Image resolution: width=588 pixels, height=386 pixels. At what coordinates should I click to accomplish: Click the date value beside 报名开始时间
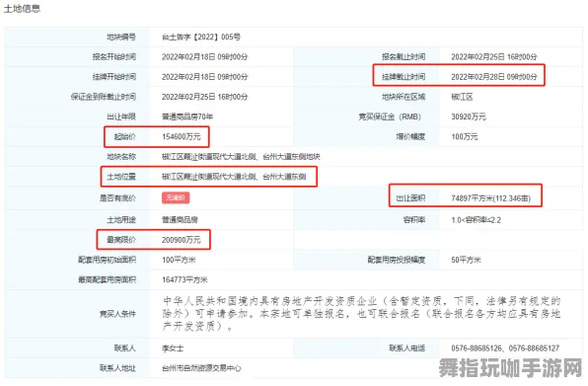[205, 56]
